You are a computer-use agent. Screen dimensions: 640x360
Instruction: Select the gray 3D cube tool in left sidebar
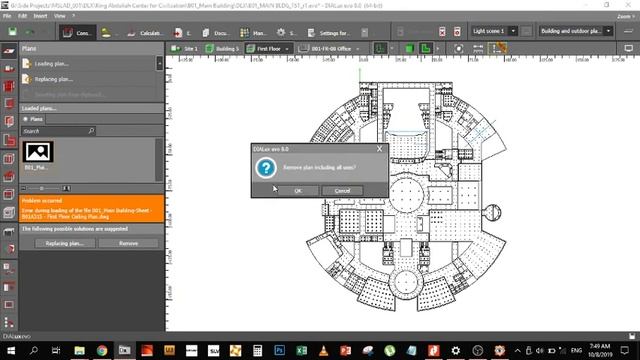[9, 212]
